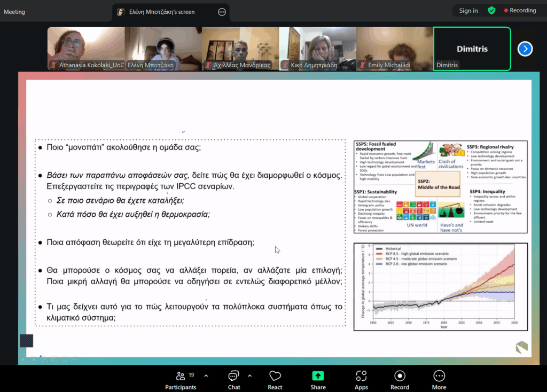Open shared screen options ellipsis
Screen dimensions: 547x392
(x=222, y=12)
